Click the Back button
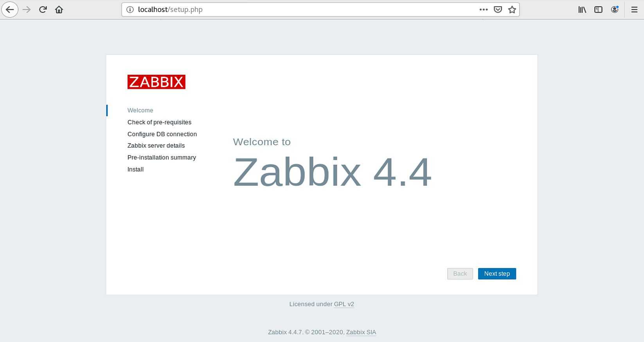 (460, 274)
